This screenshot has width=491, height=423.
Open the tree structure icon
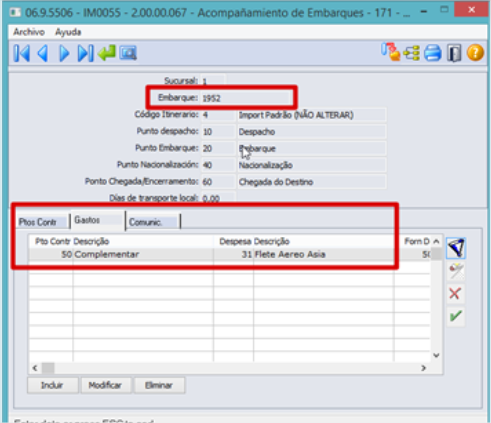[411, 53]
